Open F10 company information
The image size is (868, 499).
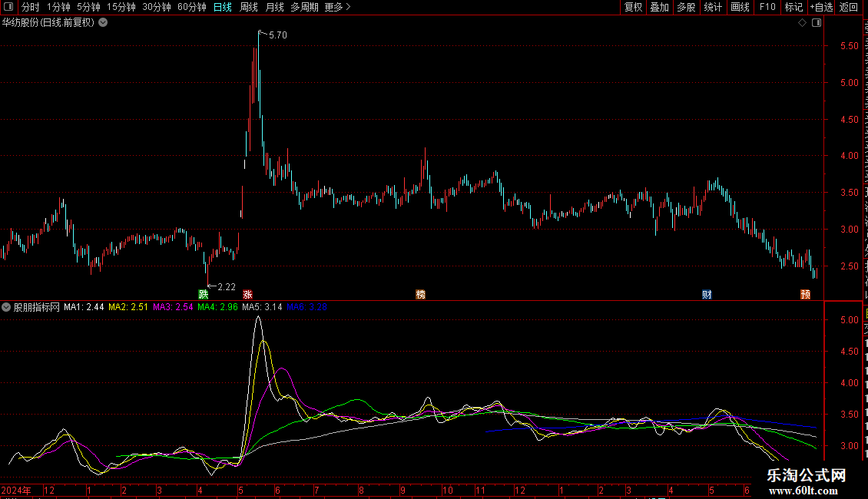point(767,7)
